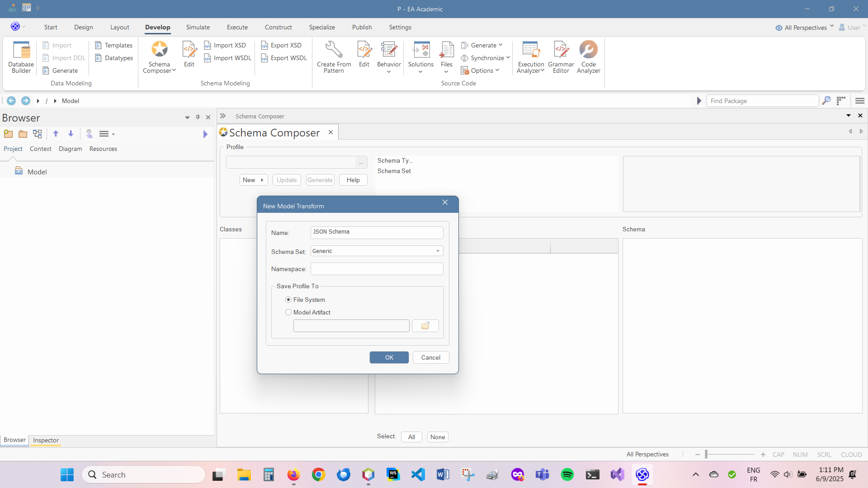The image size is (868, 488).
Task: Click the navigate back arrow icon
Action: [11, 101]
